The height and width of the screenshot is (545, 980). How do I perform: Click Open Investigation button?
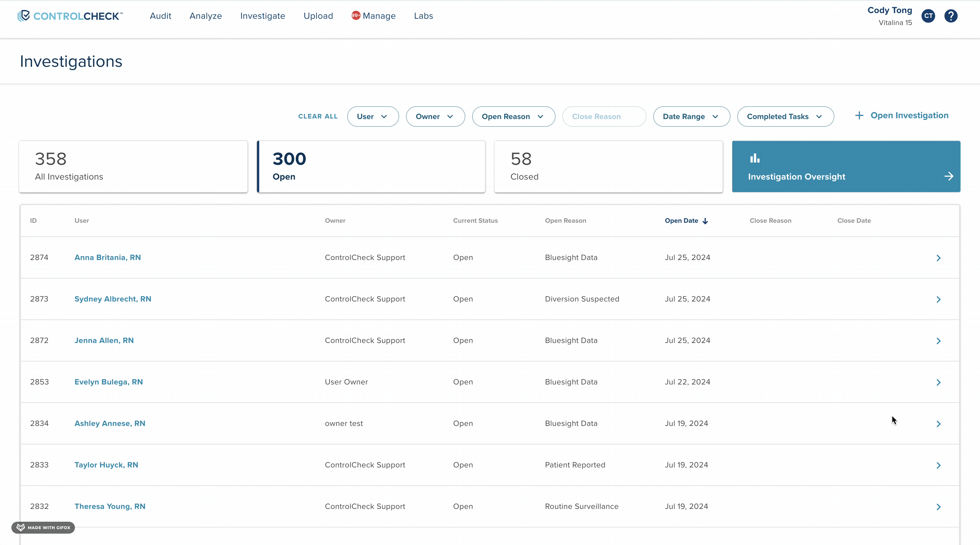point(902,115)
